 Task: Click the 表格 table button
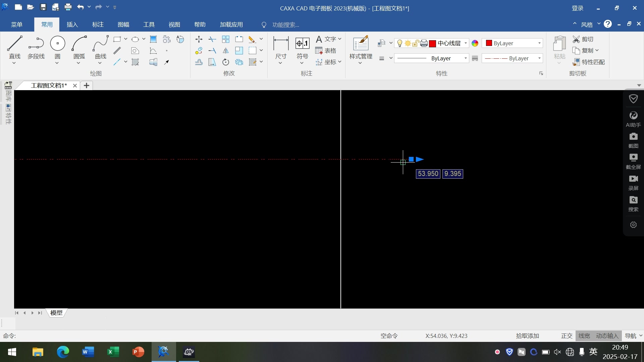tap(326, 51)
